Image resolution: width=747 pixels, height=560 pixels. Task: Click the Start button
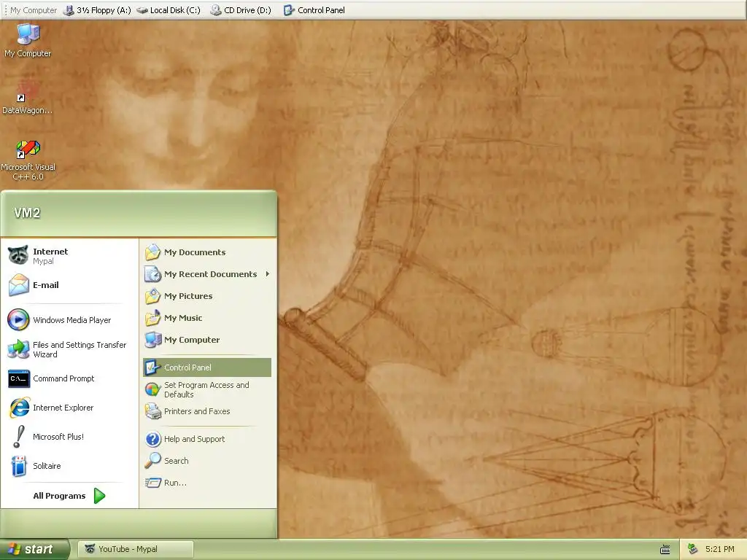tap(34, 550)
